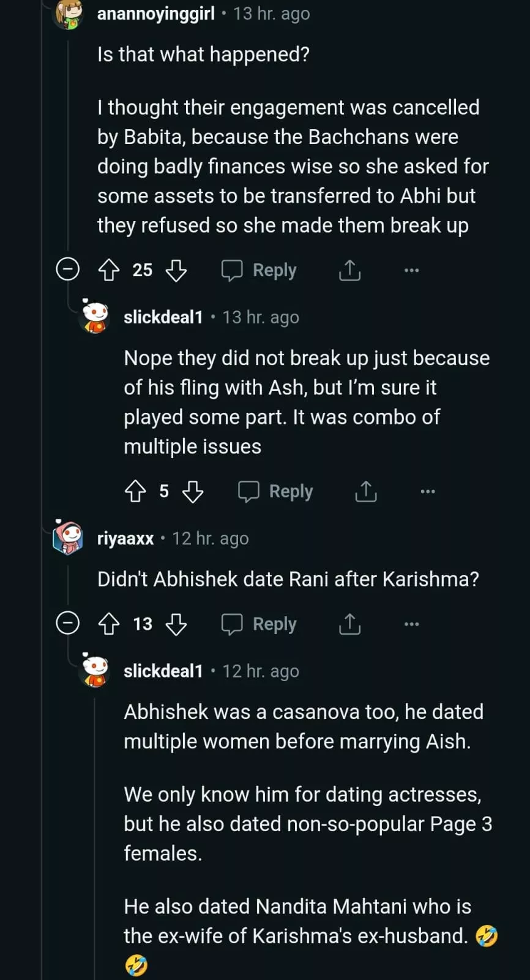Collapse riyaaxx's comment thread

[68, 624]
